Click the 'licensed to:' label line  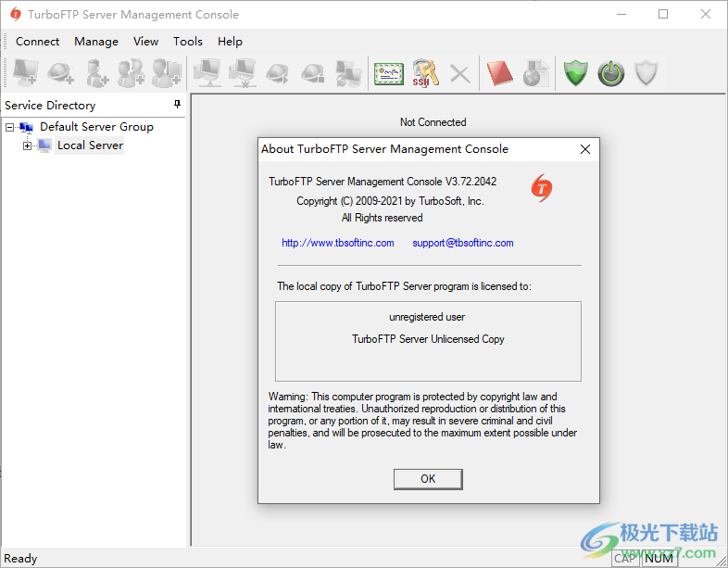point(404,286)
